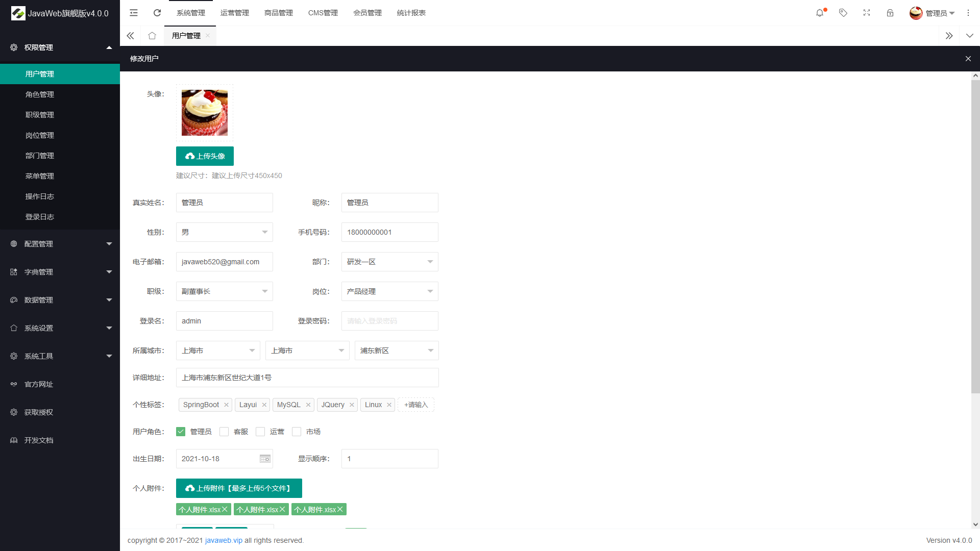Focus the 详细地址 input field
Viewport: 980px width, 551px height.
307,378
